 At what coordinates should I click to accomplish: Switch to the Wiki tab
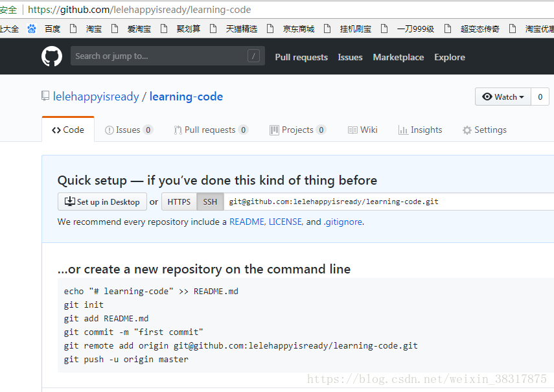pyautogui.click(x=362, y=130)
